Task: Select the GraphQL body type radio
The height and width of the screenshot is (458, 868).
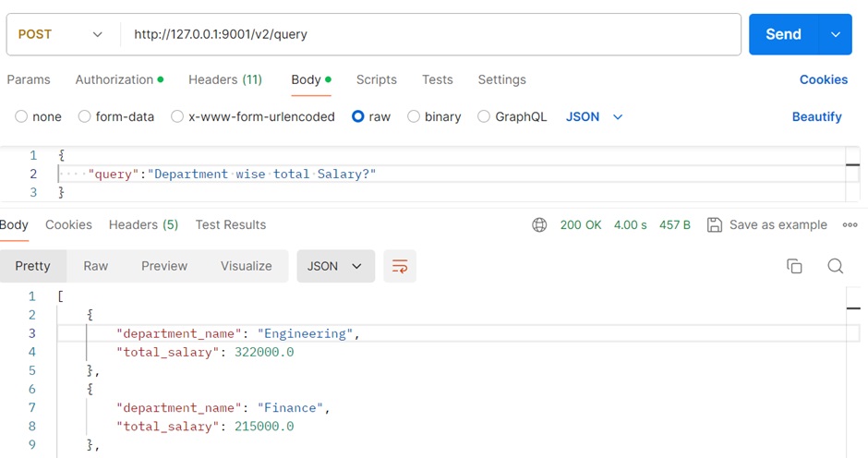Action: point(484,117)
